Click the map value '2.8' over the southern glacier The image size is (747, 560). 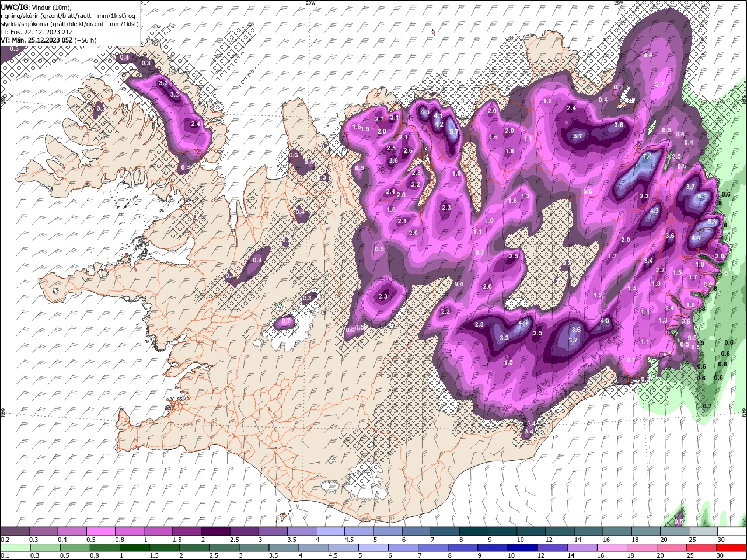point(479,324)
